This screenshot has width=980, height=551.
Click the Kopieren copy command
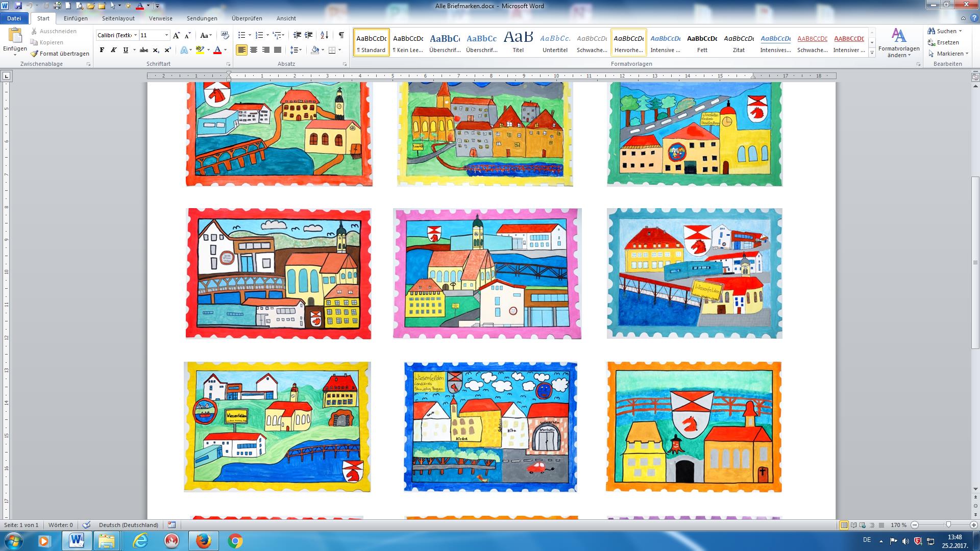[x=47, y=42]
